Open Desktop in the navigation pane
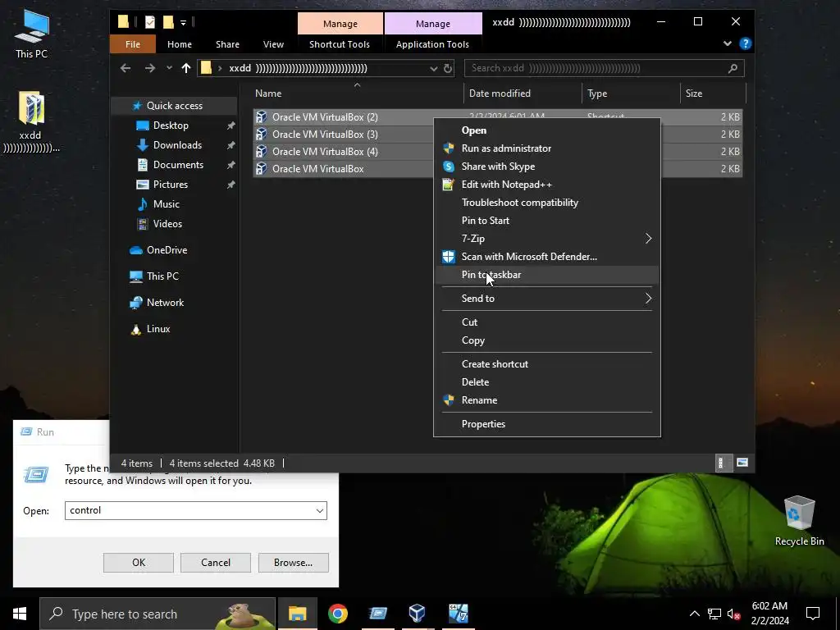The width and height of the screenshot is (840, 630). [171, 126]
